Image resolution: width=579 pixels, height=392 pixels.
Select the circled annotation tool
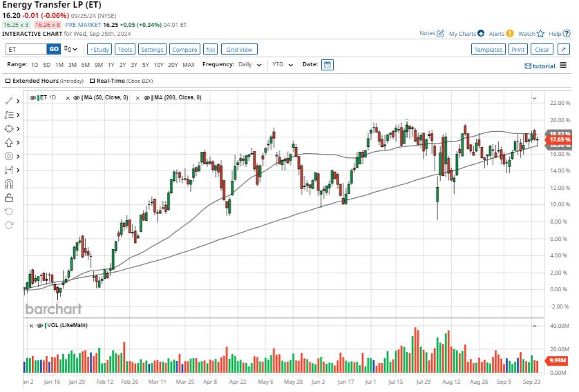pos(9,157)
